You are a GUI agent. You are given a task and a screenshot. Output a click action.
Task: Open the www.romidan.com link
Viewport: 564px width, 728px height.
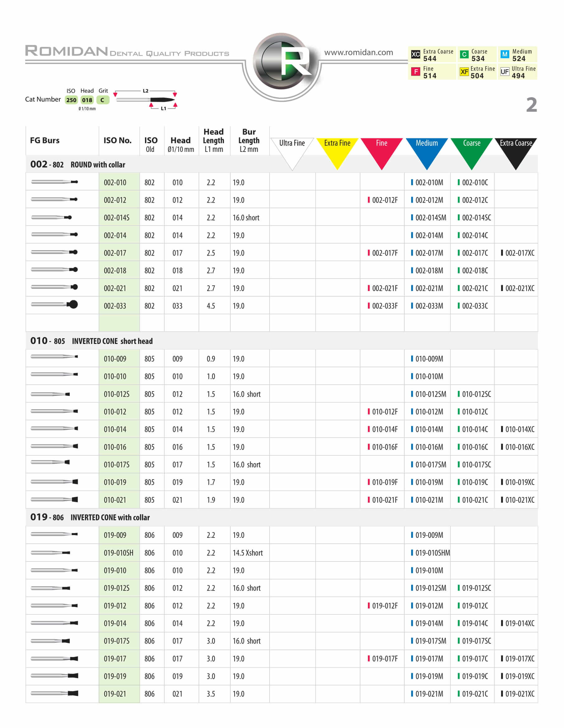(x=358, y=52)
